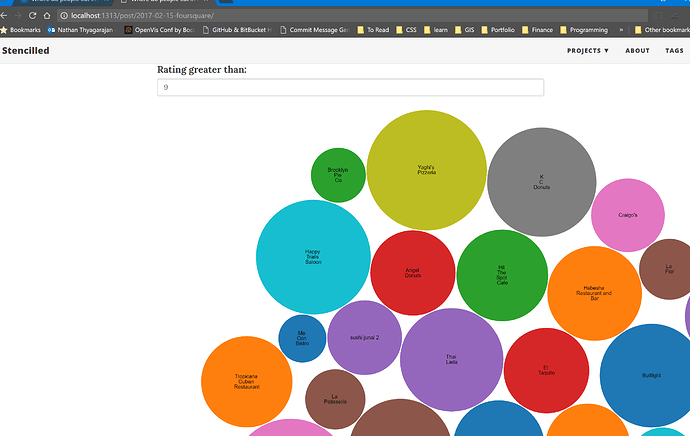Viewport: 690px width, 436px height.
Task: Open the Nathan Thyagarajan bookmark
Action: pyautogui.click(x=82, y=30)
